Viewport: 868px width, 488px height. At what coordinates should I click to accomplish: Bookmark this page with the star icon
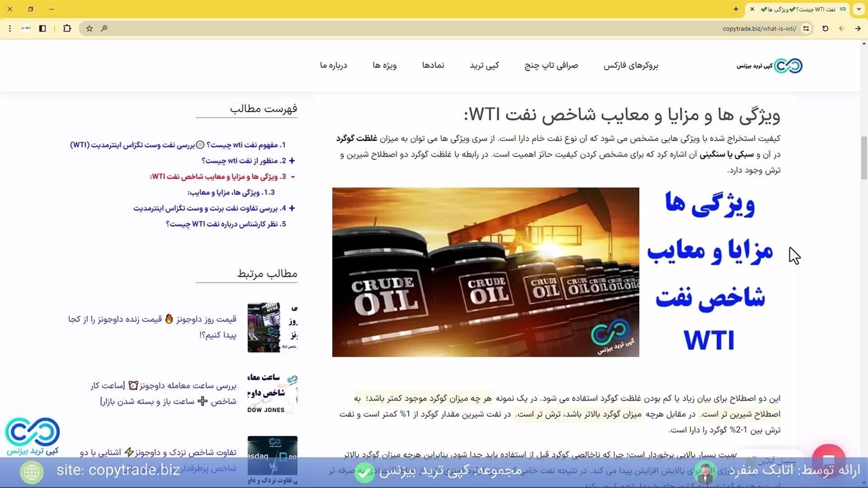(89, 28)
